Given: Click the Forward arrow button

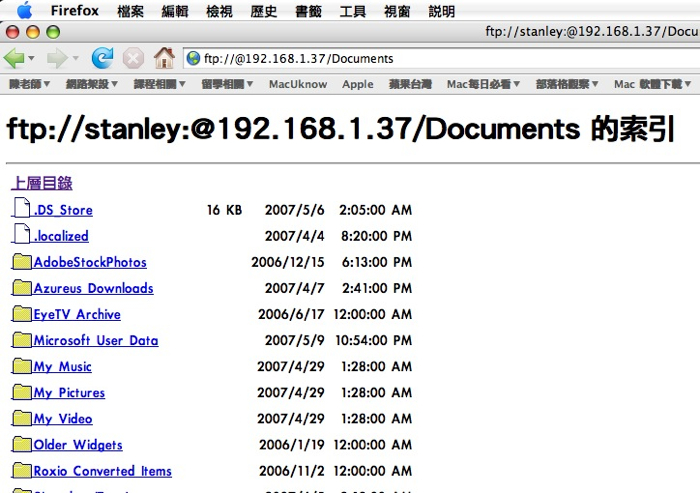Looking at the screenshot, I should (x=57, y=58).
